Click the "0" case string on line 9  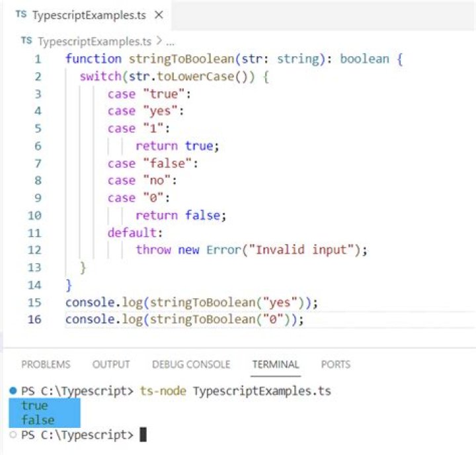tap(153, 198)
